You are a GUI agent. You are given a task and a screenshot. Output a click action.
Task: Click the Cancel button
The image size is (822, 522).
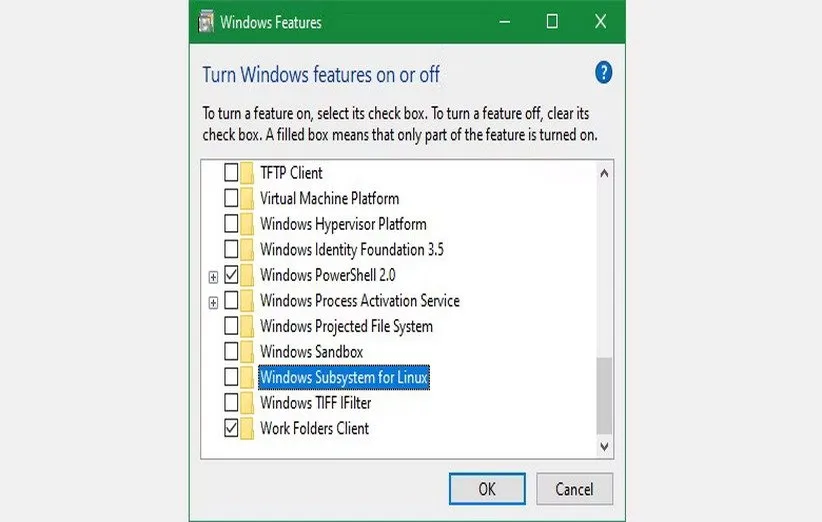pyautogui.click(x=573, y=489)
